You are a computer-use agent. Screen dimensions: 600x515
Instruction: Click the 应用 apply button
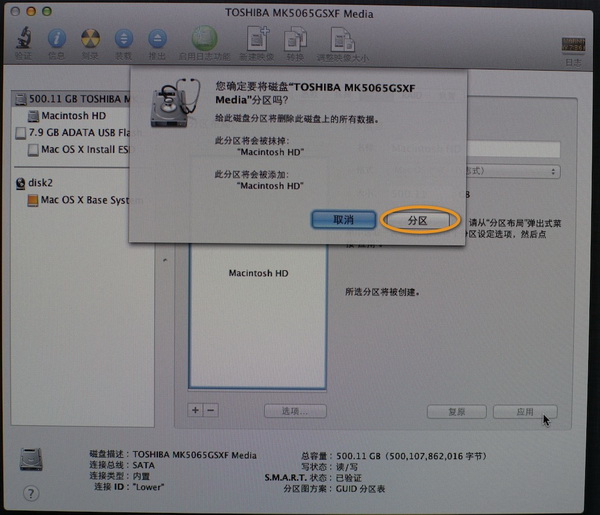[525, 412]
